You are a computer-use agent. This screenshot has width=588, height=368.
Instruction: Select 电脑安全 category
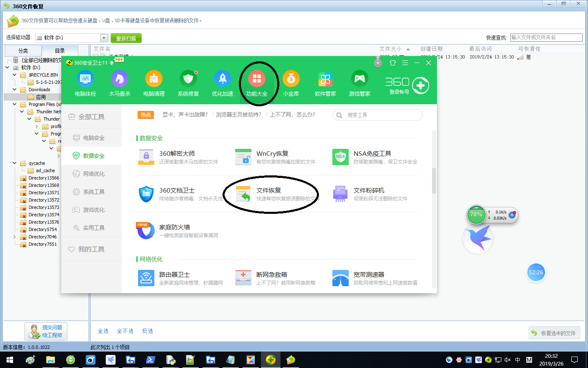(x=91, y=138)
